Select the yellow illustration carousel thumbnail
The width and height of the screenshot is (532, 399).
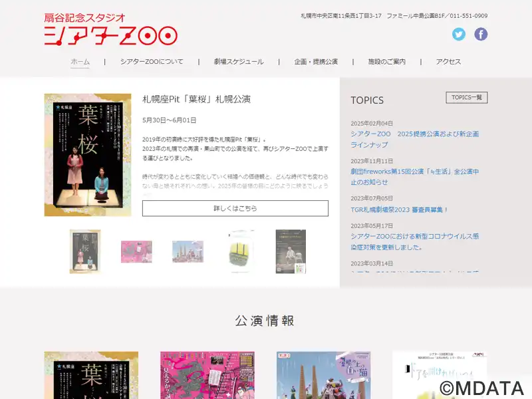pos(241,251)
